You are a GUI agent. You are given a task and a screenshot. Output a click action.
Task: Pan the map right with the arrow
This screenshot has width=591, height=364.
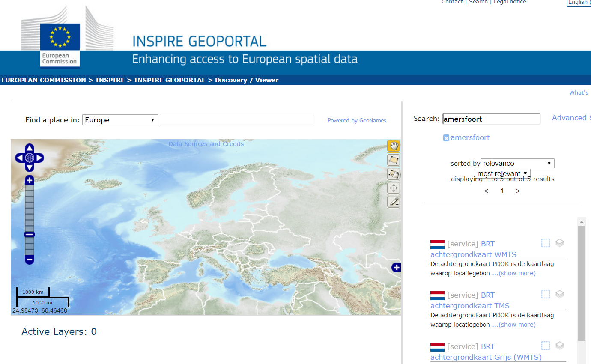tap(39, 158)
